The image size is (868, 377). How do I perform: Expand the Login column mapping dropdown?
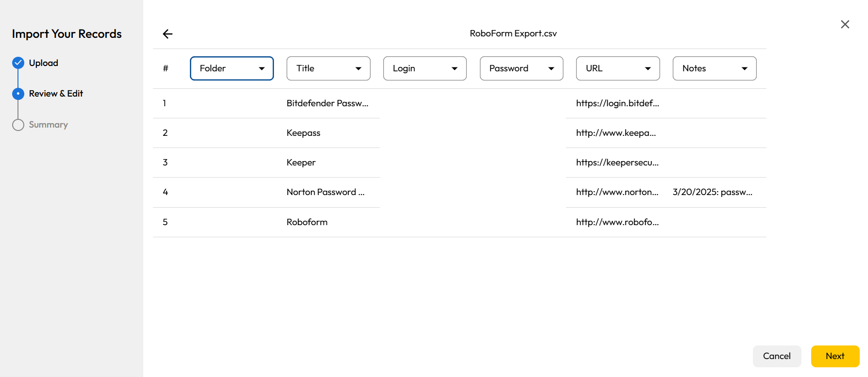coord(425,68)
